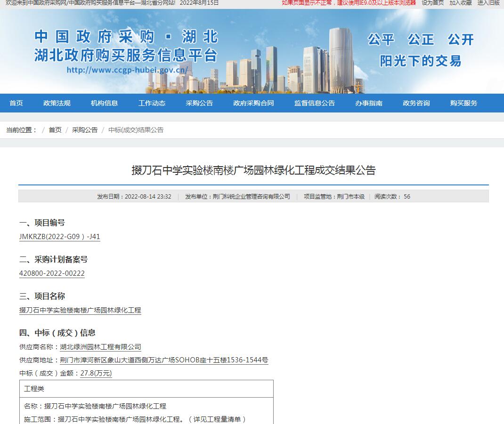The image size is (504, 424).
Task: Navigate to 政府采购合同 page
Action: coord(253,103)
